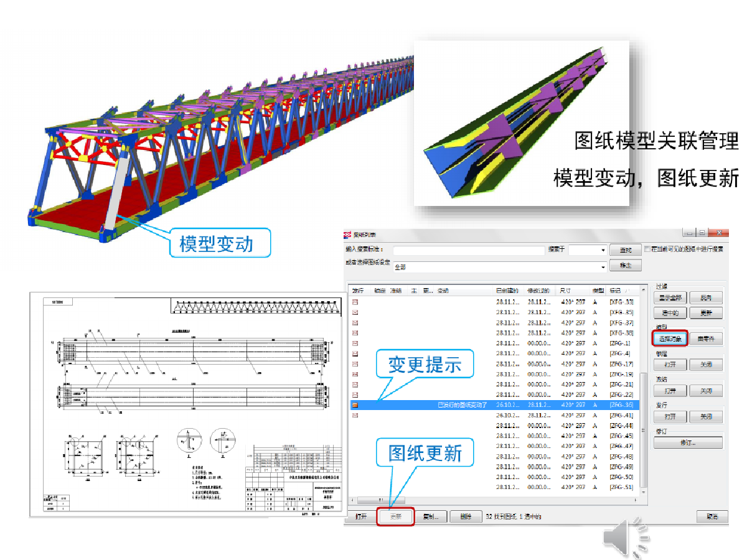Sort by the 标记 column header
This screenshot has height=560, width=747.
(615, 291)
